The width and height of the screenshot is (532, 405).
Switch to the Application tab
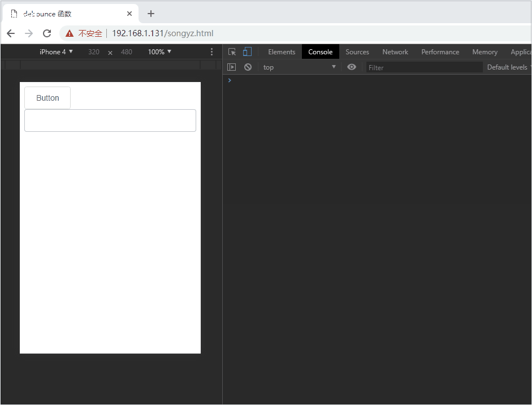[x=521, y=52]
